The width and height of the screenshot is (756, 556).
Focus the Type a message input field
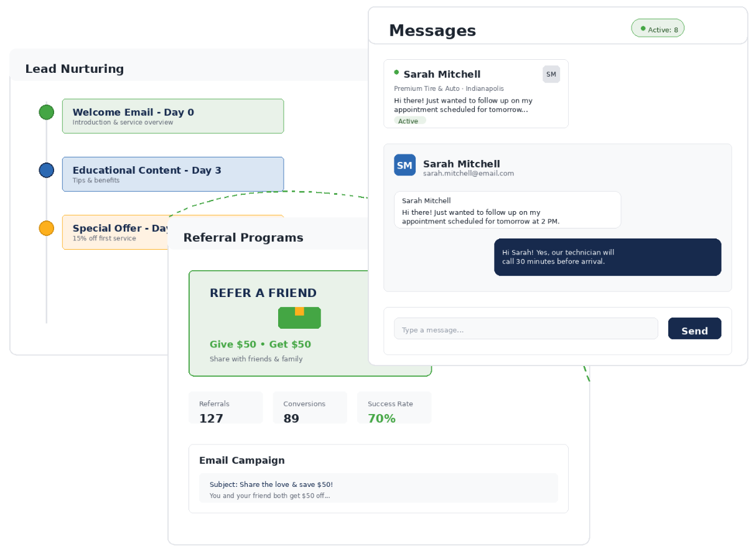pos(526,329)
